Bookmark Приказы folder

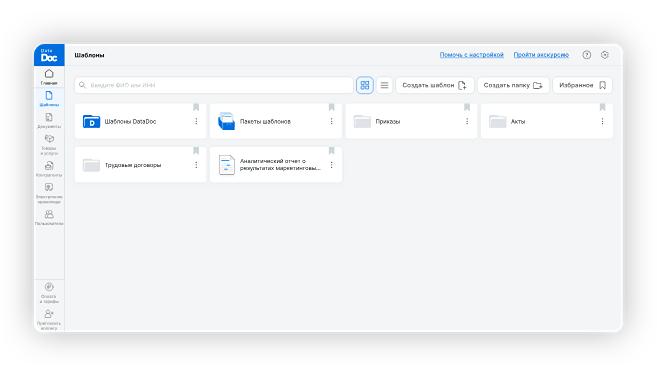pyautogui.click(x=467, y=107)
